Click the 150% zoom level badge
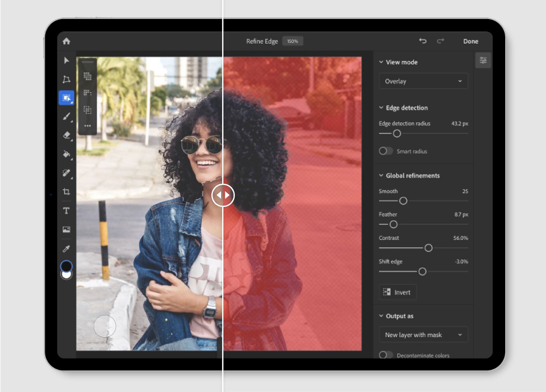 pos(292,41)
